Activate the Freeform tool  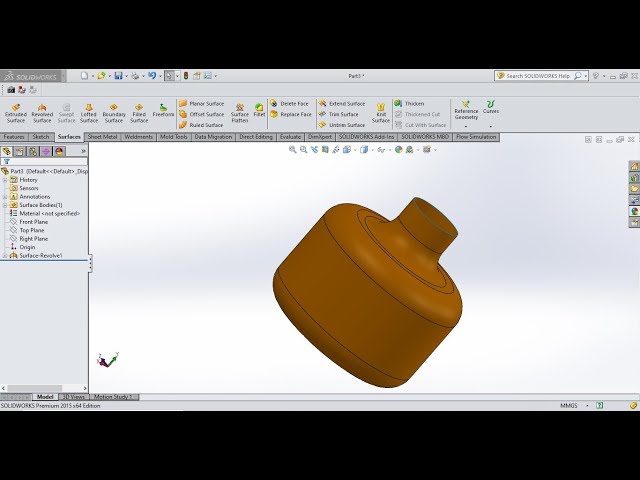(163, 110)
